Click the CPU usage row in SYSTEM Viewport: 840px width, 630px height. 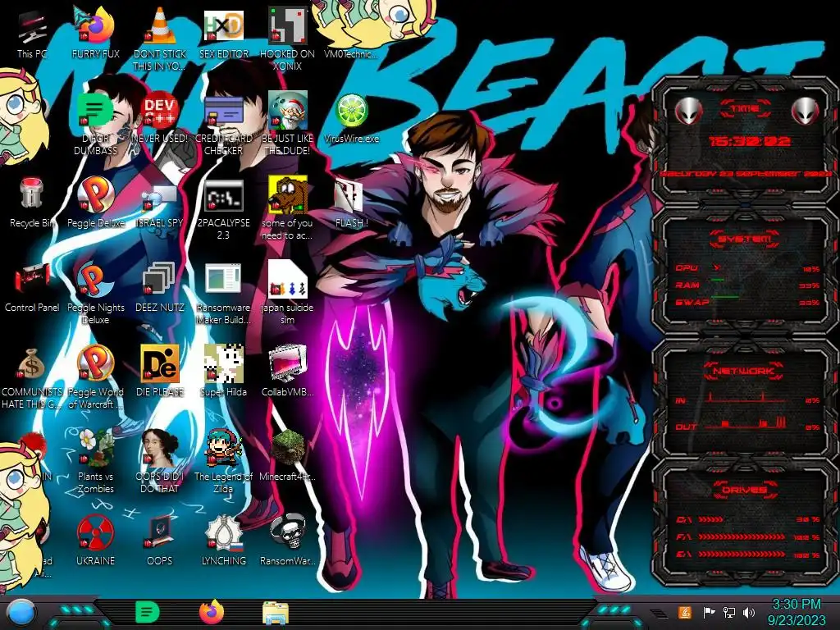tap(747, 268)
